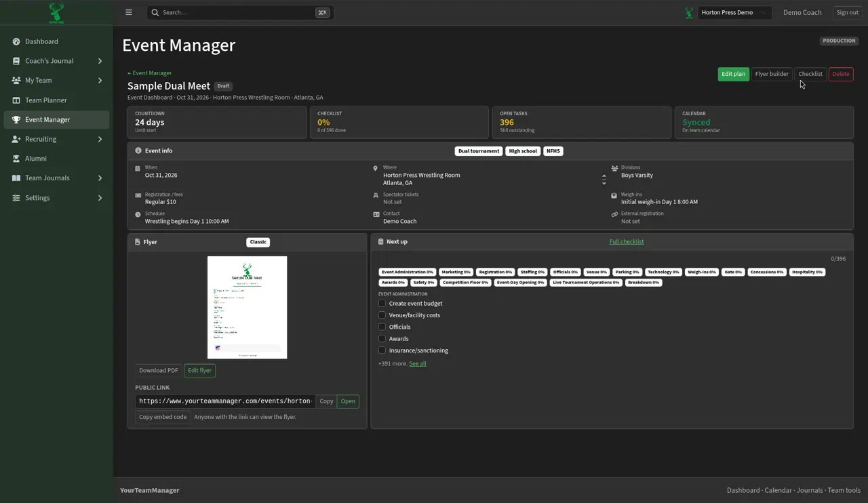Screen dimensions: 868x503
Task: Click the Team Planner table icon
Action: tap(16, 100)
